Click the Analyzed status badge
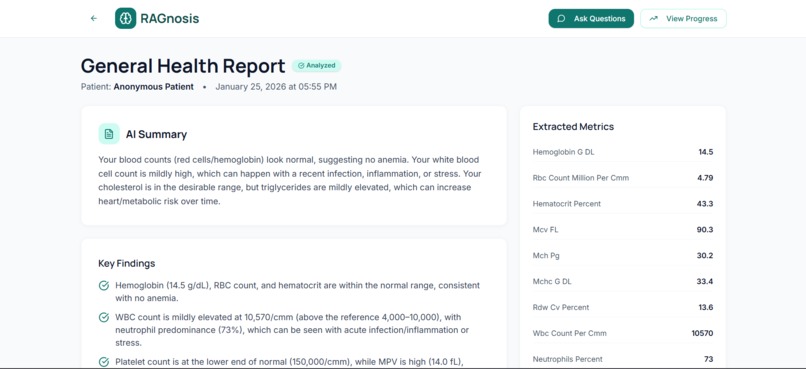 pos(317,66)
